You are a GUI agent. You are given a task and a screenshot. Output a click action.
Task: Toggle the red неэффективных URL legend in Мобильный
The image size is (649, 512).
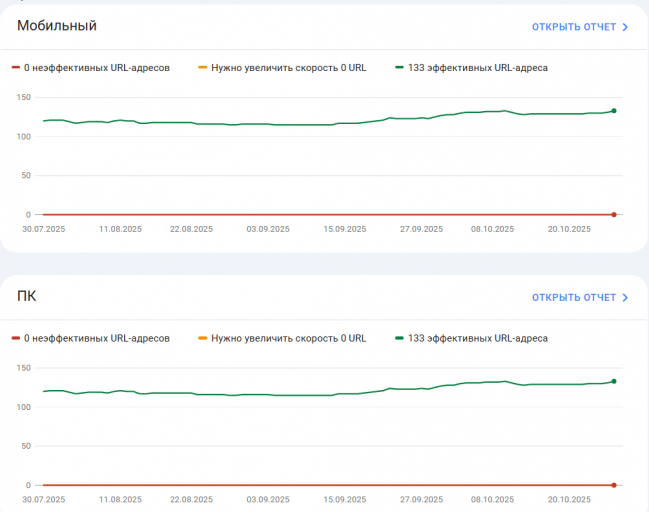coord(91,67)
